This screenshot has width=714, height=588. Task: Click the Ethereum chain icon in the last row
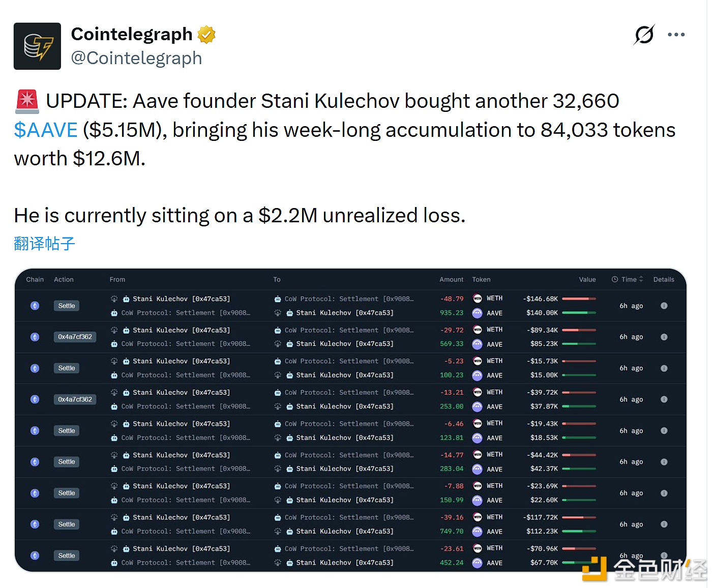[35, 555]
